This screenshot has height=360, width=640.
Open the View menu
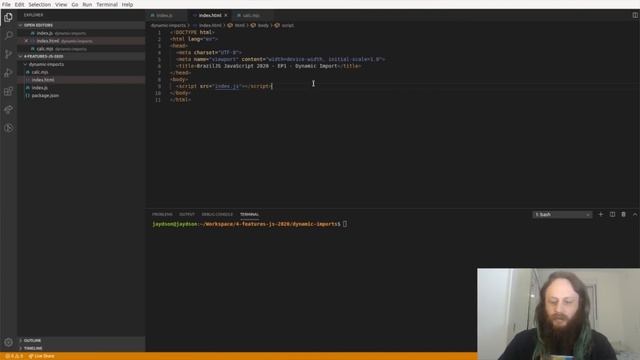[61, 4]
